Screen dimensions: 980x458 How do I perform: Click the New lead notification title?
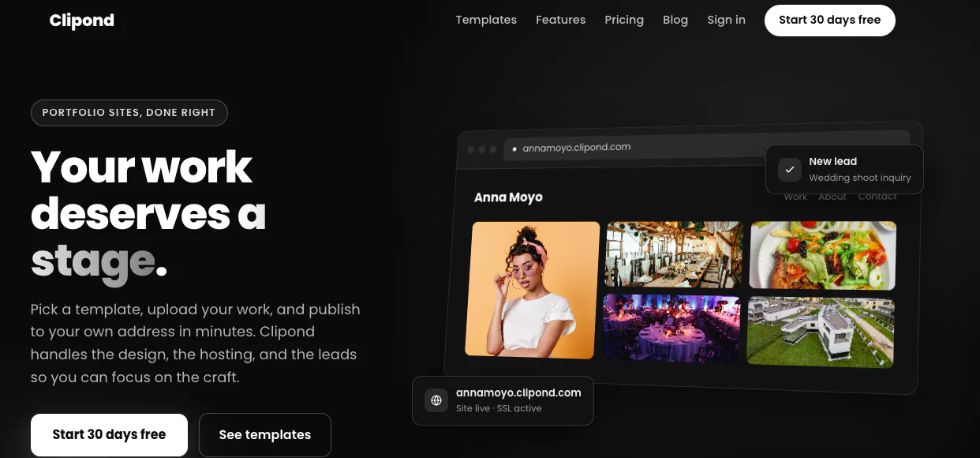tap(832, 161)
